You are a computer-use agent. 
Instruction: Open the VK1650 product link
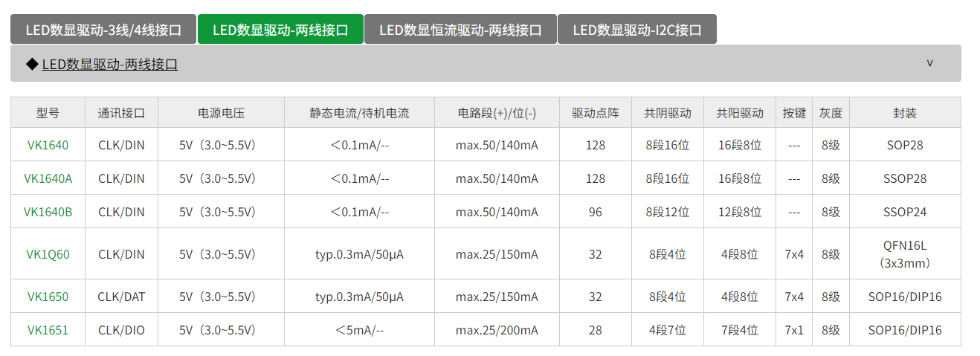[x=48, y=297]
